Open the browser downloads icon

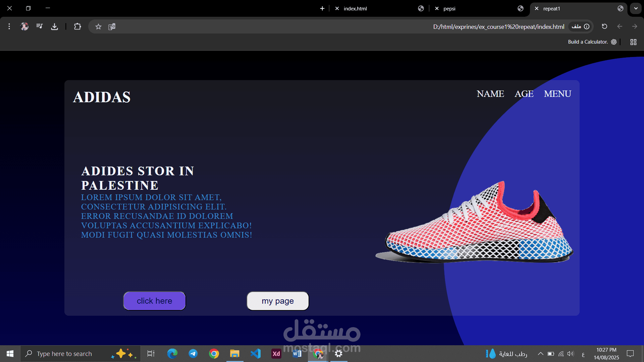pos(54,26)
